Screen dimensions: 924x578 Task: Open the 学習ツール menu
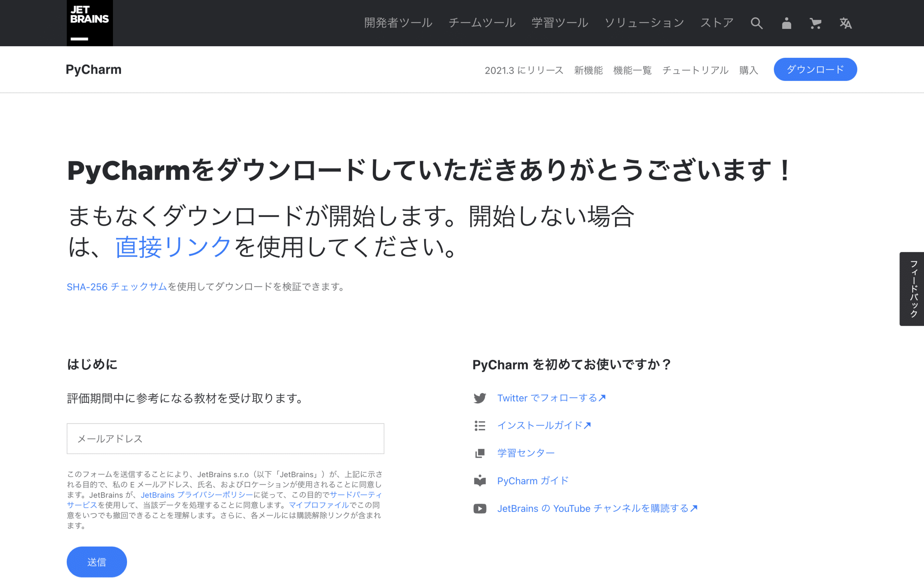pyautogui.click(x=560, y=23)
